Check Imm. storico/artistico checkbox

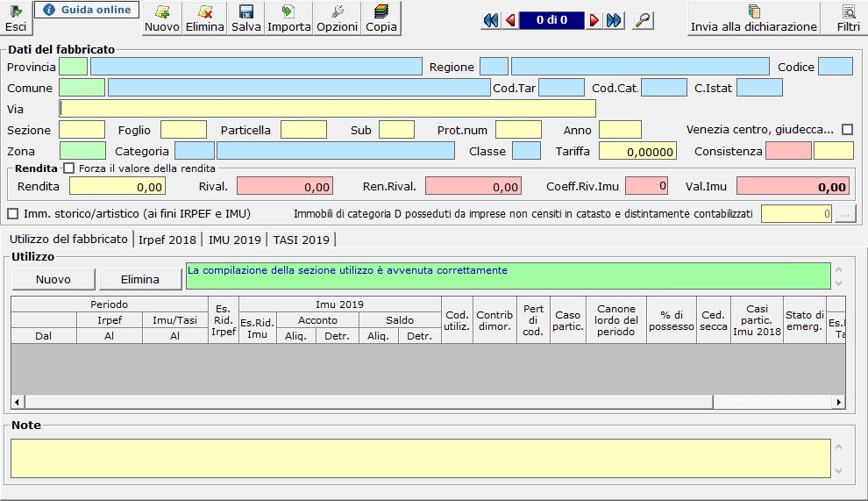click(13, 213)
